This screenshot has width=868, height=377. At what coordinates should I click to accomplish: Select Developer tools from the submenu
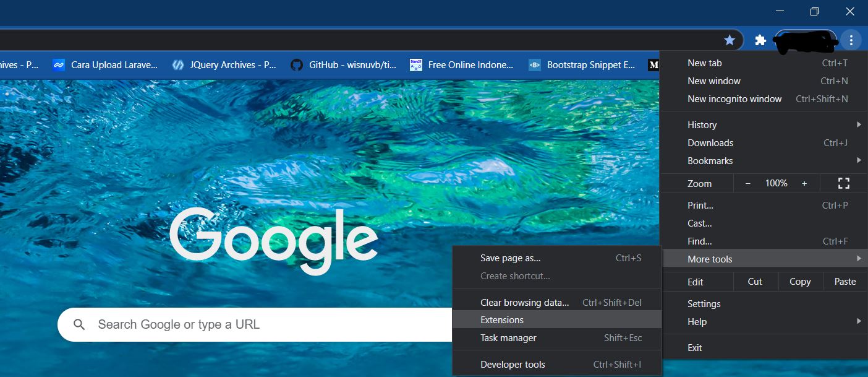tap(513, 364)
